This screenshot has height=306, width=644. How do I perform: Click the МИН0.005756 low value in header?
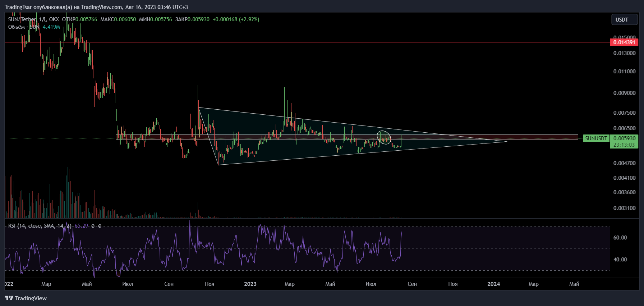click(156, 19)
